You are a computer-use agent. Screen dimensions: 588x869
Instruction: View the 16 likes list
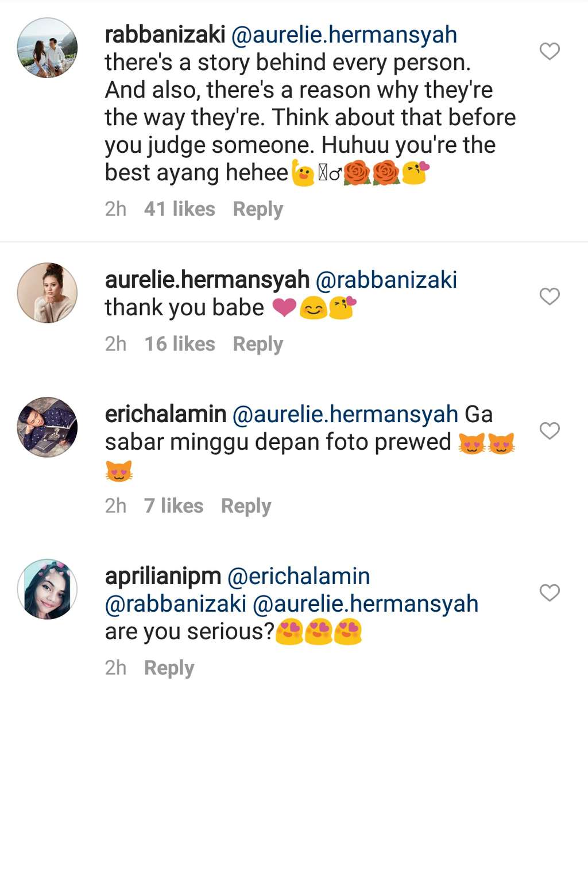tap(180, 344)
